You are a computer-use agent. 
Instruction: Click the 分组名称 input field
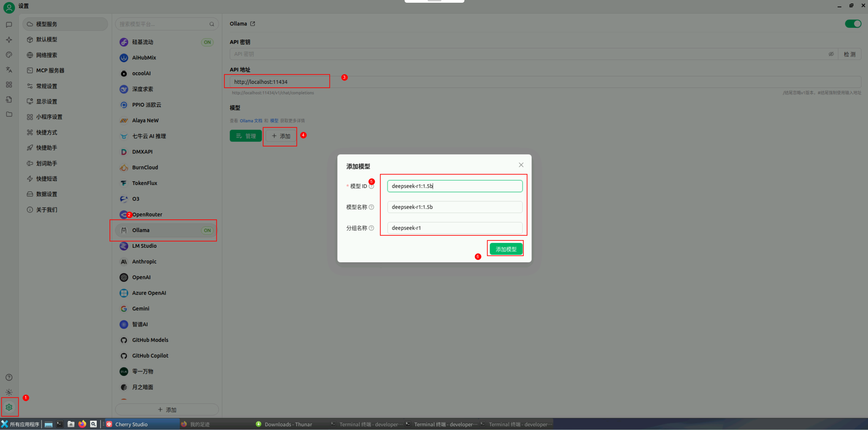(x=455, y=228)
